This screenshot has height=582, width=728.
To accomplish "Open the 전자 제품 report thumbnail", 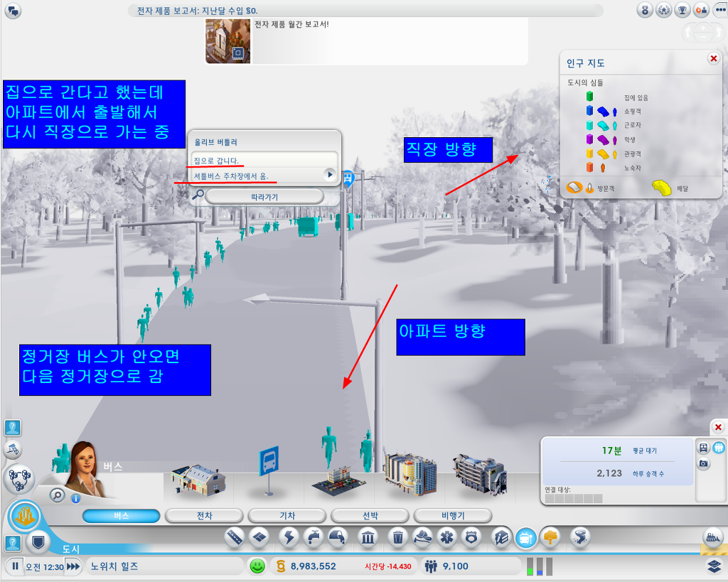I will (228, 41).
